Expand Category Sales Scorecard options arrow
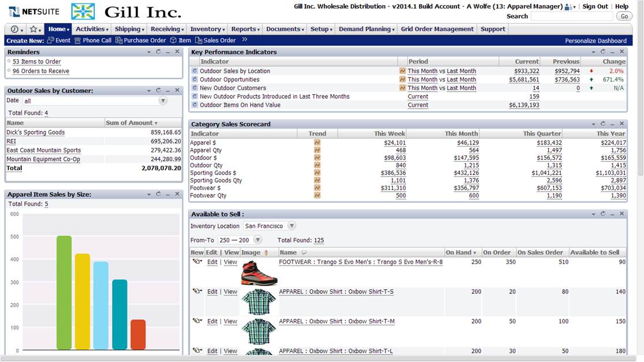 593,124
